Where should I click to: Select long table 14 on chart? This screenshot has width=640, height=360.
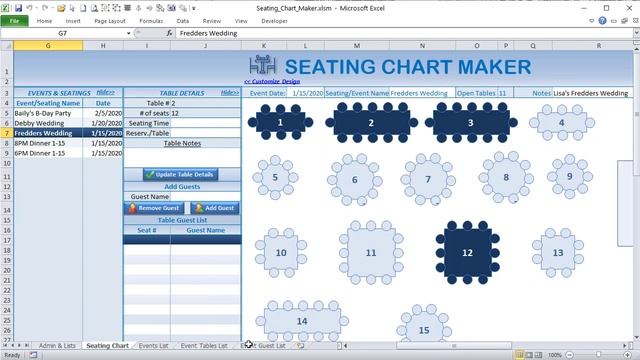tap(302, 321)
